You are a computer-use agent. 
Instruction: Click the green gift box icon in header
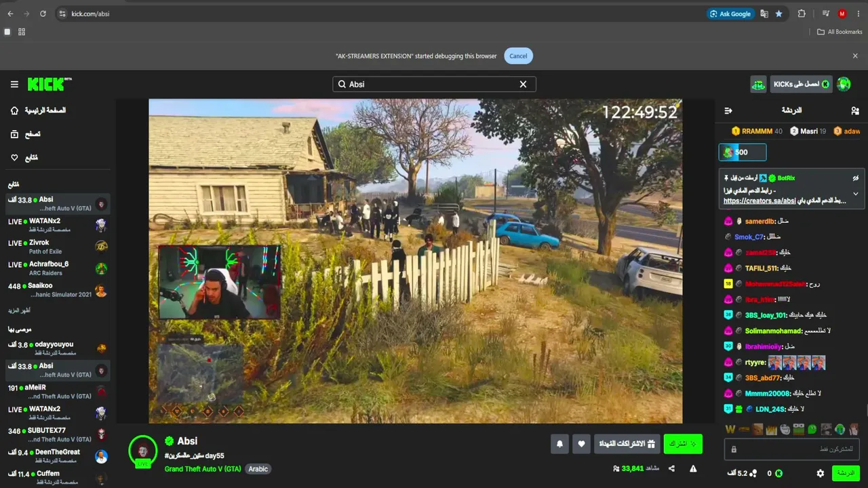point(758,84)
